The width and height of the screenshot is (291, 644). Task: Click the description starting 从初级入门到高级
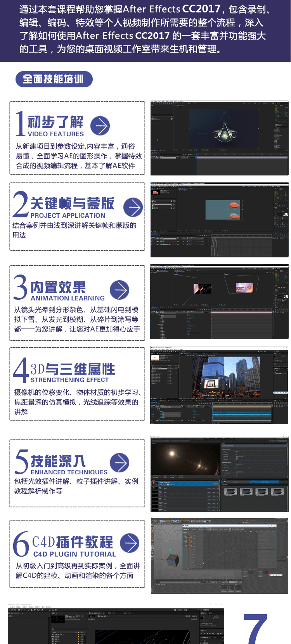pos(78,571)
